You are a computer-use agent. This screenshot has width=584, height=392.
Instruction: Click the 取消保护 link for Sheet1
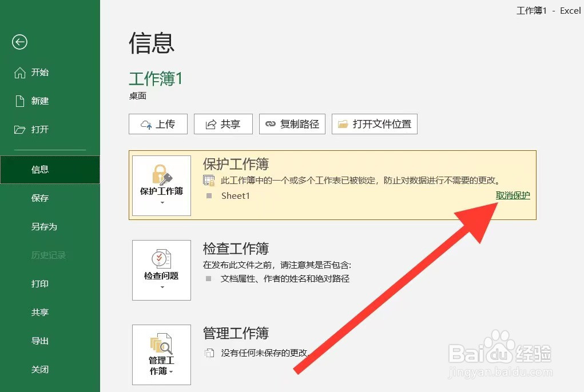point(513,195)
